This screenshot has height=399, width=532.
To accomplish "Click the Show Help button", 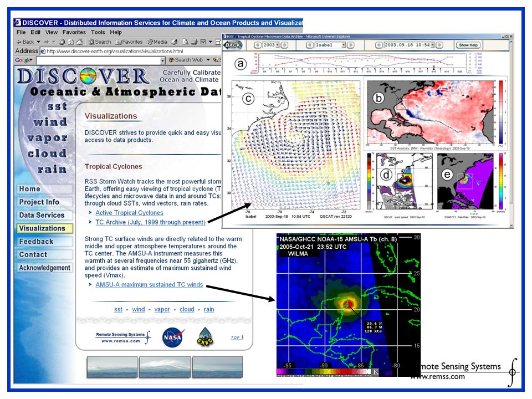I will pyautogui.click(x=468, y=45).
